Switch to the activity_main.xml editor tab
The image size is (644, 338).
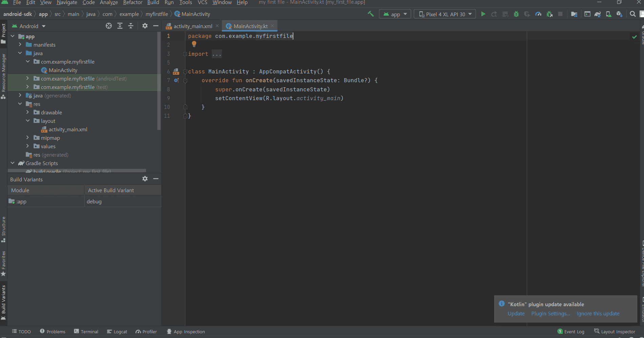[192, 26]
